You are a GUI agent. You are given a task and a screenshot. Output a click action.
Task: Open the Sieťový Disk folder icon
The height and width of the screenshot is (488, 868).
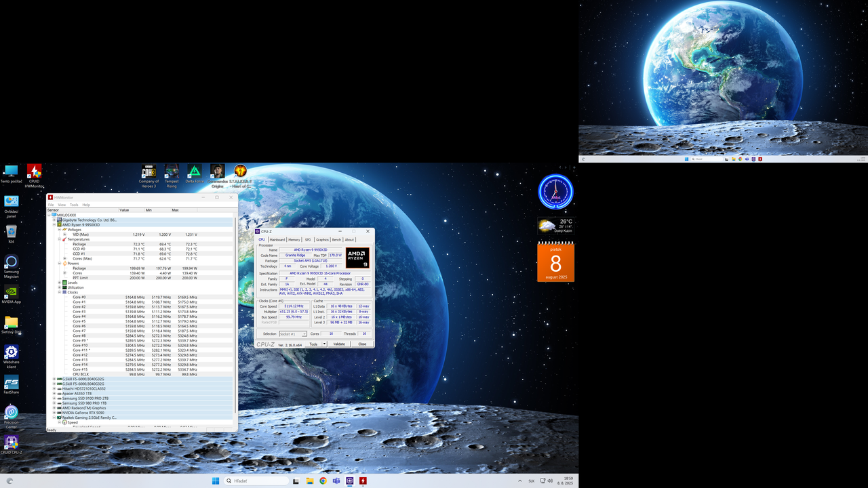click(11, 324)
